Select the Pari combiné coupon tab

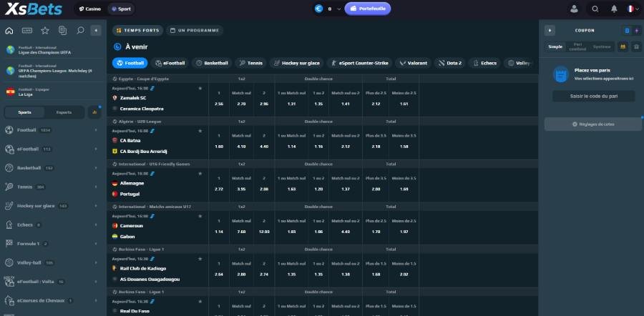(577, 46)
